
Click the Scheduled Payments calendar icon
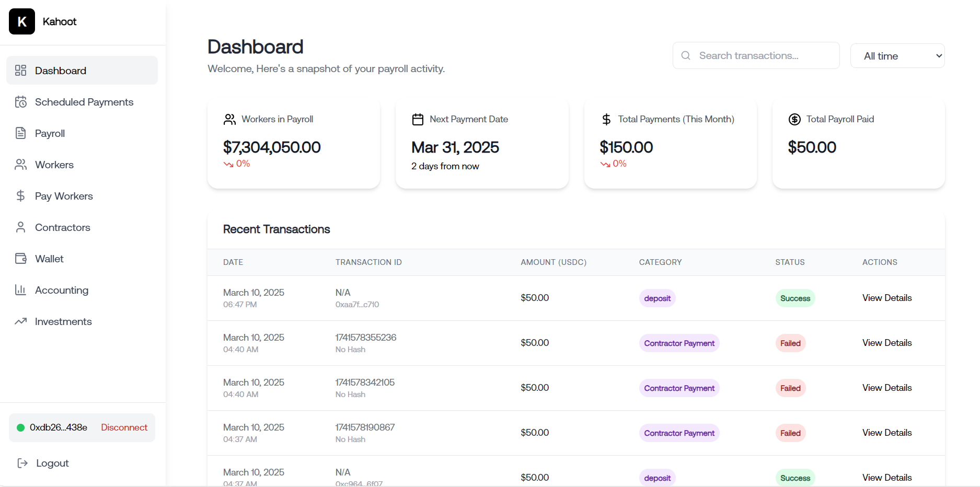(21, 102)
